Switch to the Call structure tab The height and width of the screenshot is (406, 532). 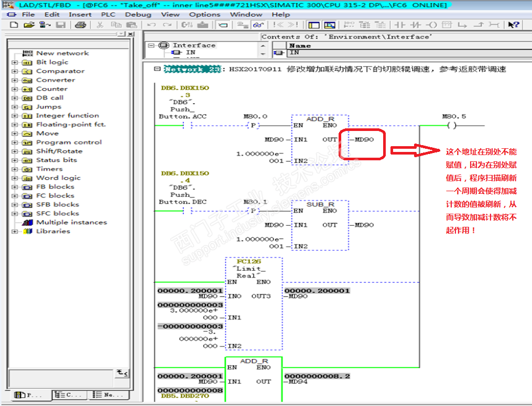click(x=70, y=395)
